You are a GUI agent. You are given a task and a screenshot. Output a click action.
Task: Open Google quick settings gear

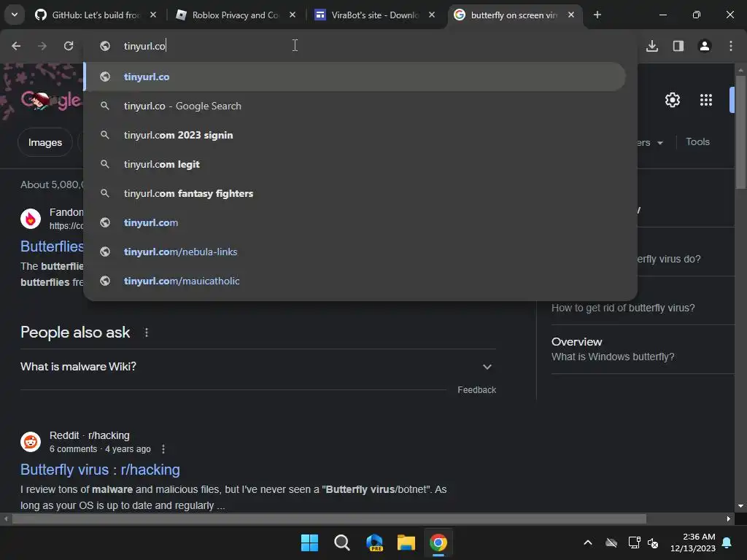pos(672,100)
